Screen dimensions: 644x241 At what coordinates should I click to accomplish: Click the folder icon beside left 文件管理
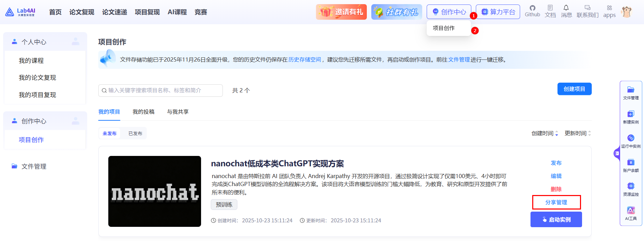(15, 166)
